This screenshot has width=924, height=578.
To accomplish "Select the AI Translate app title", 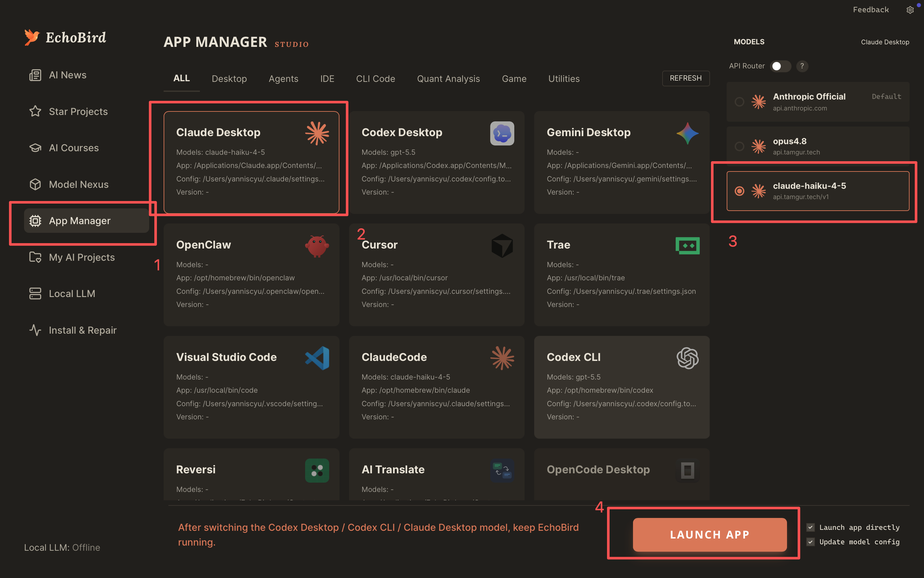I will point(393,469).
